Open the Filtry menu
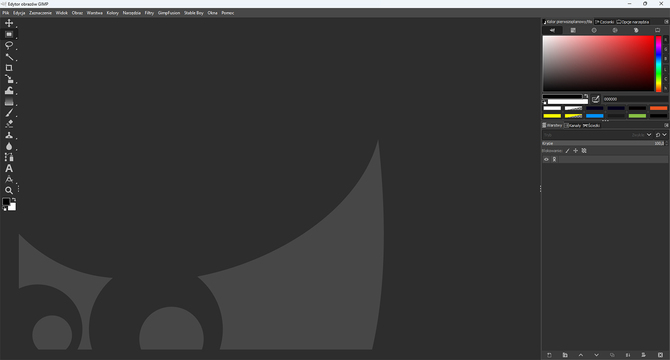 149,13
